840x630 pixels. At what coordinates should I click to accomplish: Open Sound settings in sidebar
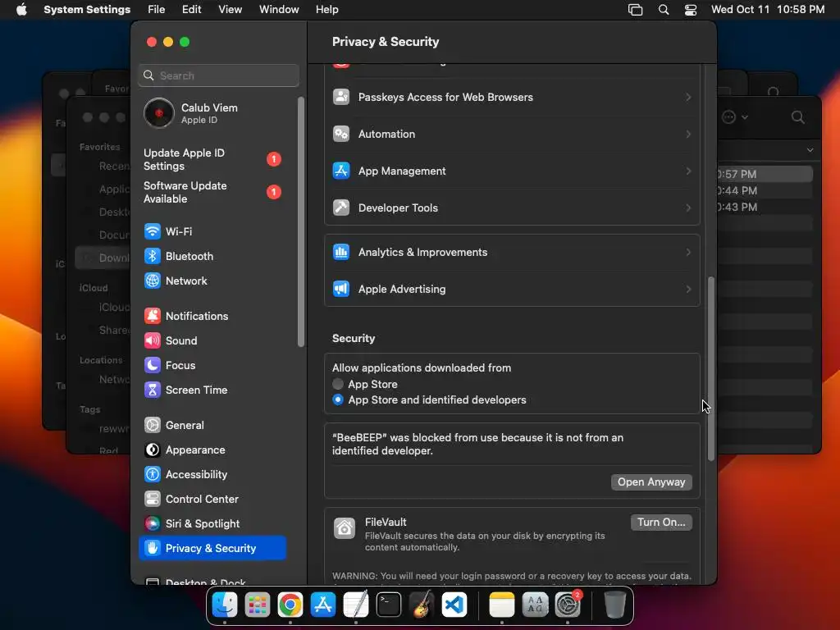tap(213, 340)
